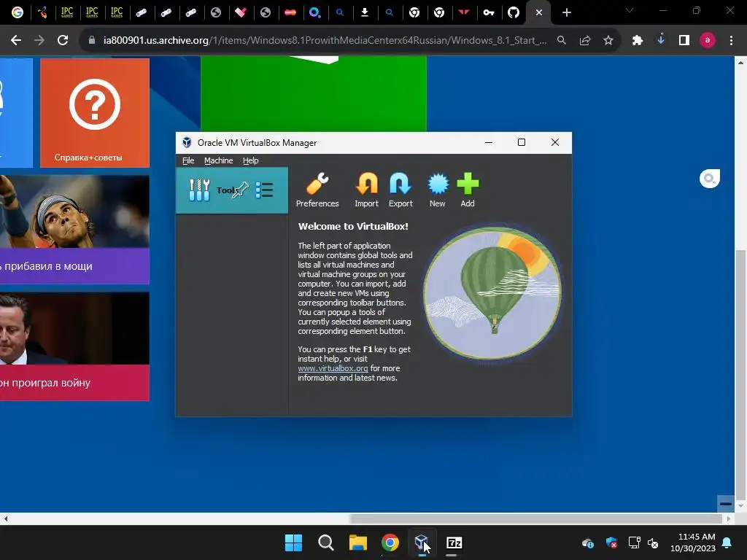
Task: Go forward in Chrome browser
Action: click(39, 41)
